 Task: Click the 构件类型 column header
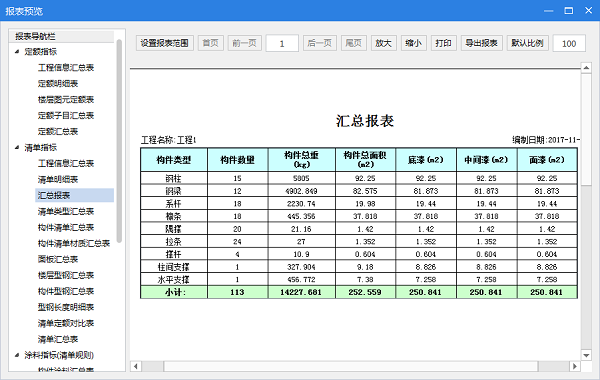(x=174, y=160)
